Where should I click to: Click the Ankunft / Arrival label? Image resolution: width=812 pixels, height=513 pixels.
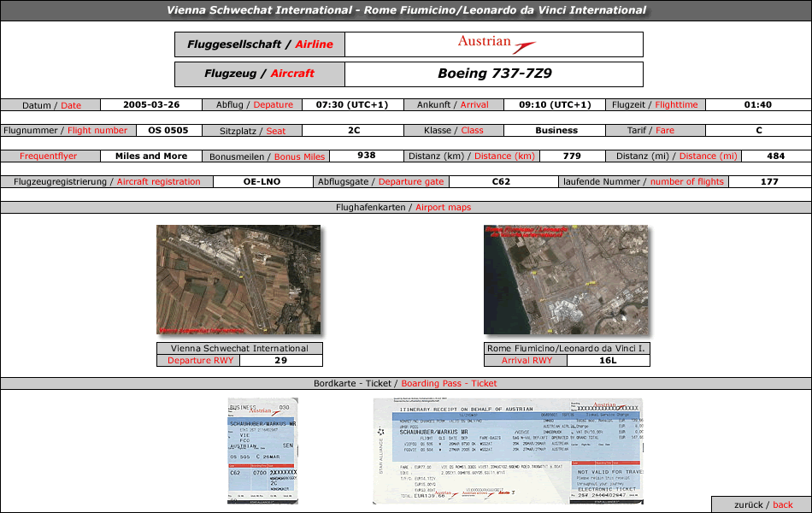click(x=453, y=104)
